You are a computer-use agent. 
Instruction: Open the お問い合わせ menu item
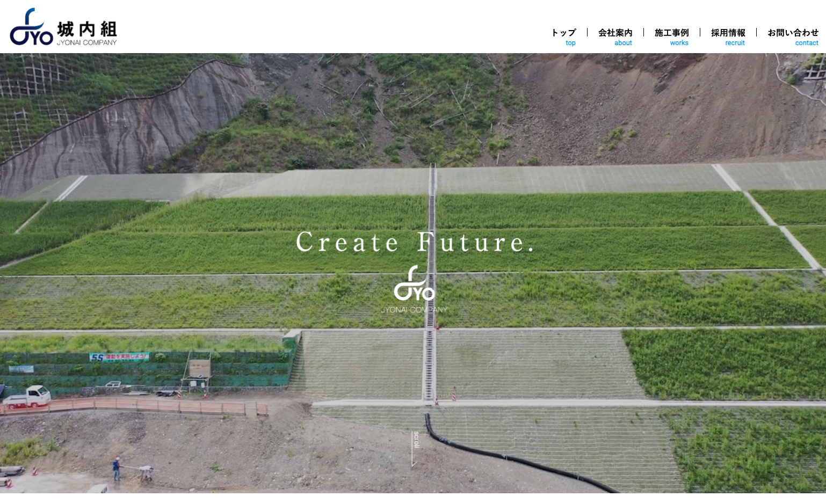pyautogui.click(x=793, y=33)
